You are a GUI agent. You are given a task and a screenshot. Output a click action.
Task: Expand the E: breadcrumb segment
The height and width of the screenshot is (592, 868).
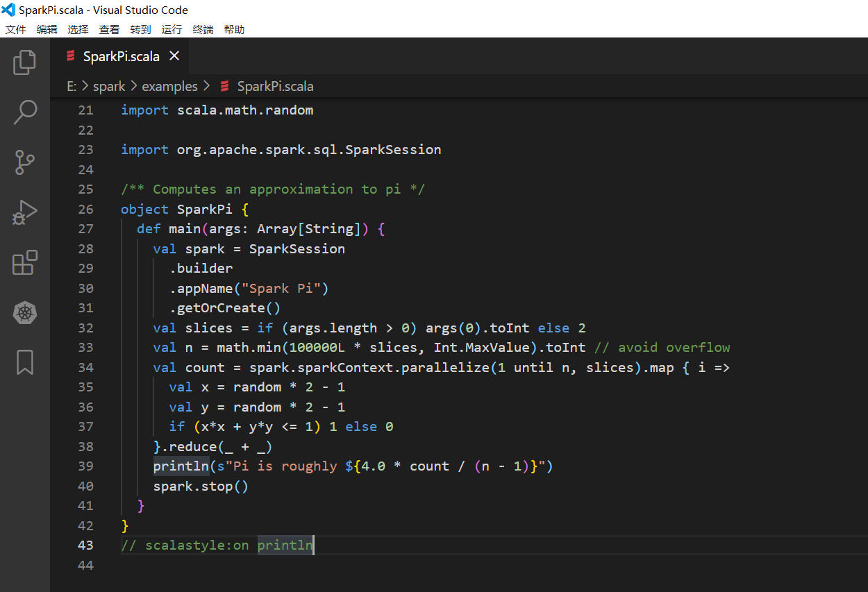(72, 87)
